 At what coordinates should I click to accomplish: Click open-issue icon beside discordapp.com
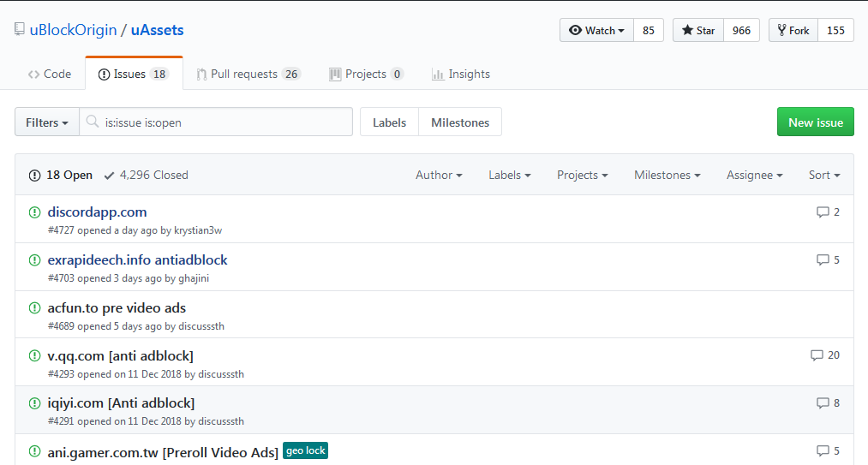pyautogui.click(x=34, y=212)
